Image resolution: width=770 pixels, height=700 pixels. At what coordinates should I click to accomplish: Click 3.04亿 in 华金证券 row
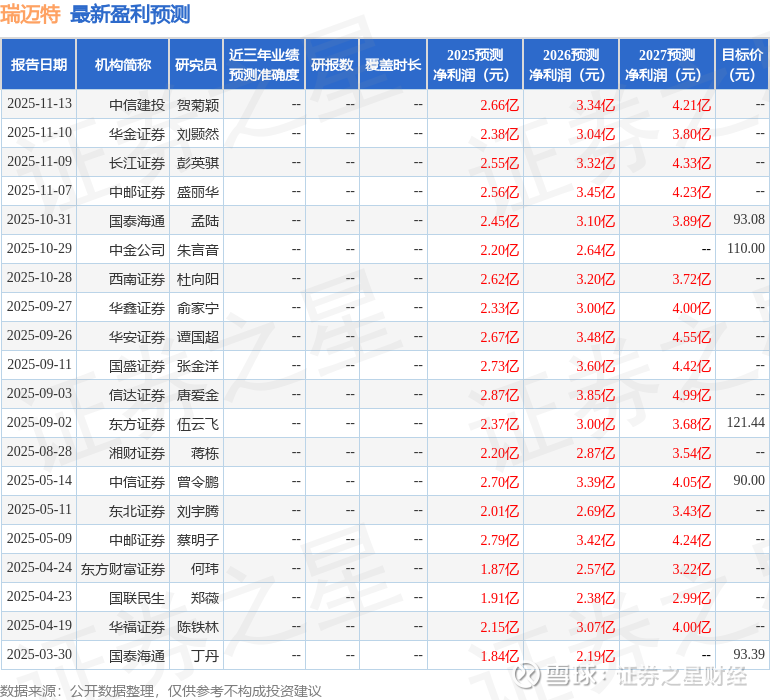tap(596, 134)
